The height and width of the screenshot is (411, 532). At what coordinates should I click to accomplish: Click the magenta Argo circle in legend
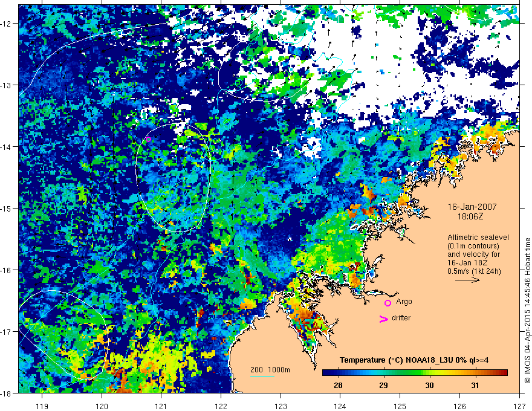pyautogui.click(x=388, y=303)
